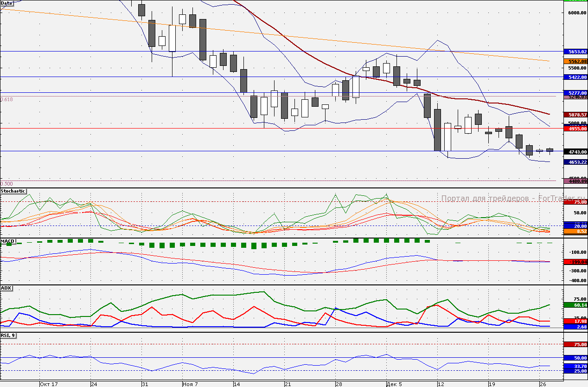Click the Stochastic 75.00 red tag

click(x=575, y=202)
